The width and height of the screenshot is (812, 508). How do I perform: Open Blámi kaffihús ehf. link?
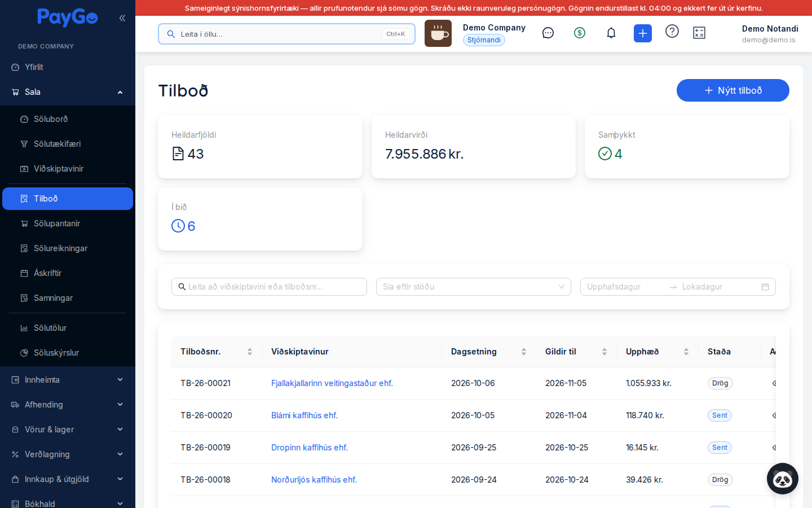(x=304, y=415)
